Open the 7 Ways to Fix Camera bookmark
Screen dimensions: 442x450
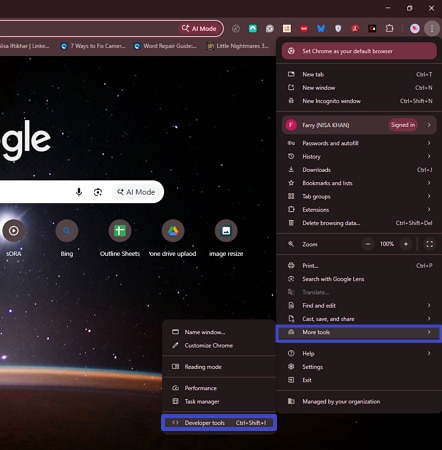(93, 46)
